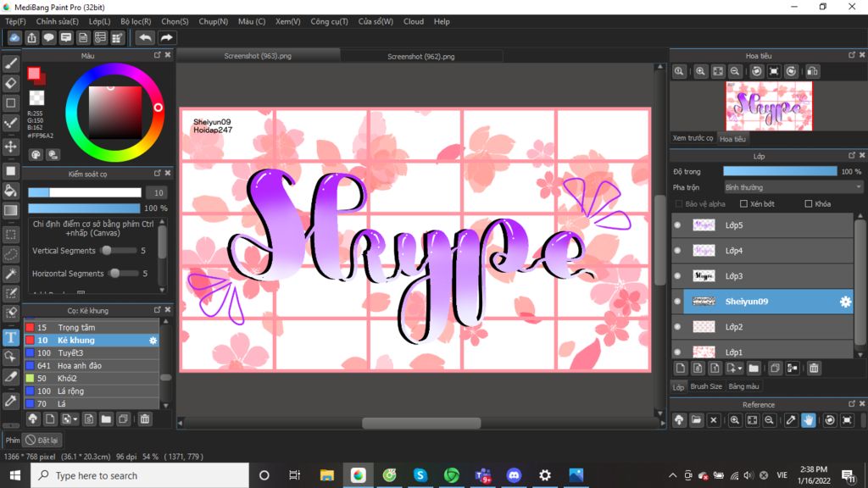Viewport: 868px width, 488px height.
Task: Select the rectangular Select tool
Action: click(x=10, y=235)
